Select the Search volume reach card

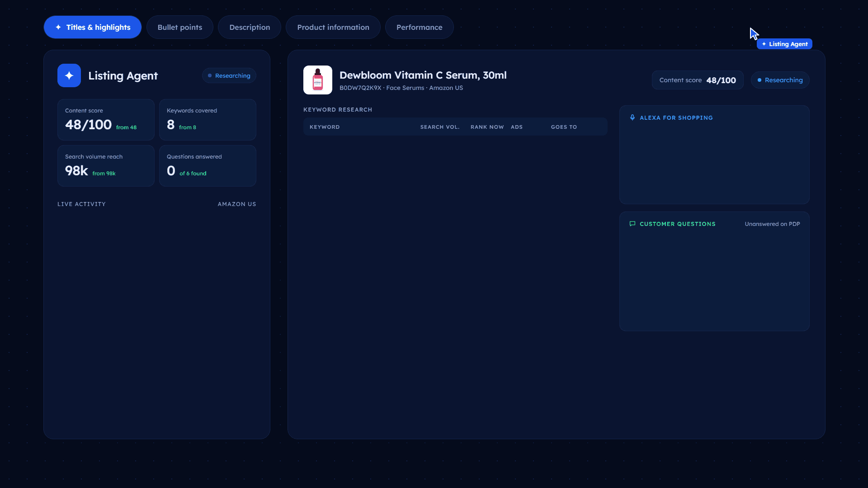coord(106,166)
